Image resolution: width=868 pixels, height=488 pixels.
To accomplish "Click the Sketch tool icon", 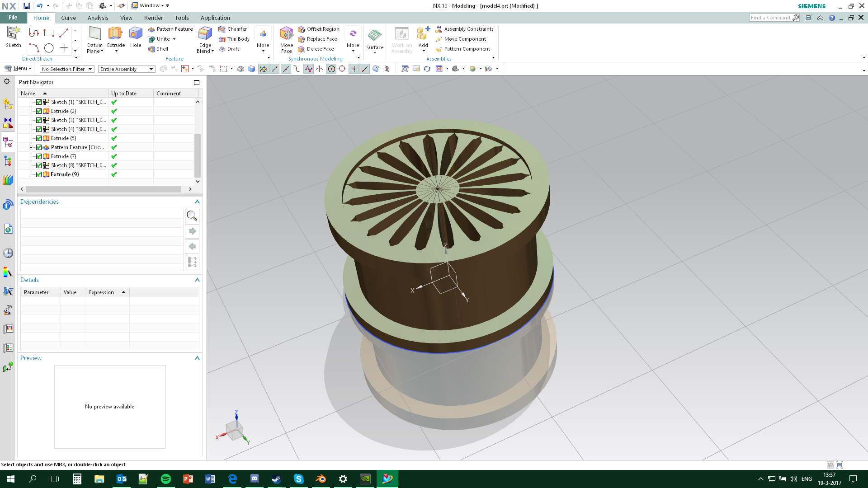I will tap(13, 34).
